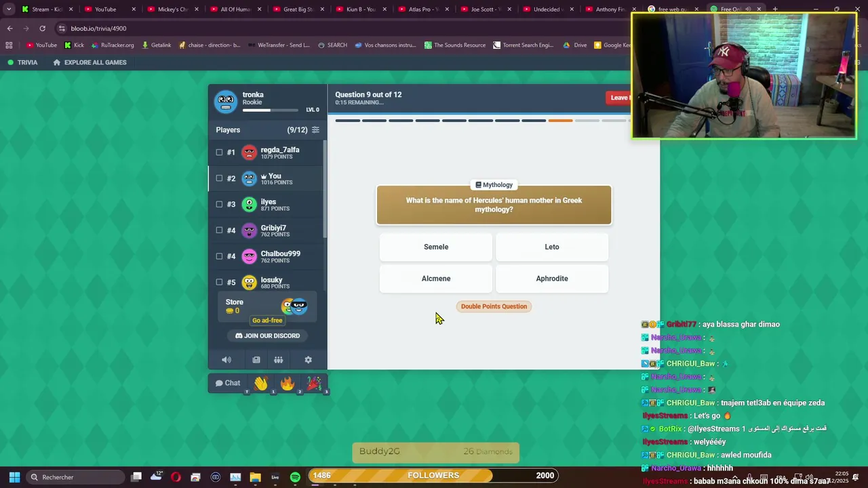Open the Store panel
Image resolution: width=868 pixels, height=488 pixels.
[x=267, y=306]
